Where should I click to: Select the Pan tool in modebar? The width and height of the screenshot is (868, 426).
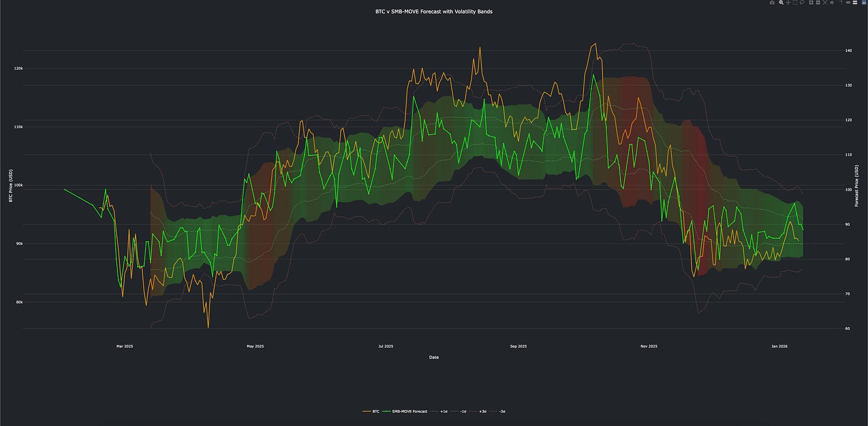pyautogui.click(x=788, y=2)
